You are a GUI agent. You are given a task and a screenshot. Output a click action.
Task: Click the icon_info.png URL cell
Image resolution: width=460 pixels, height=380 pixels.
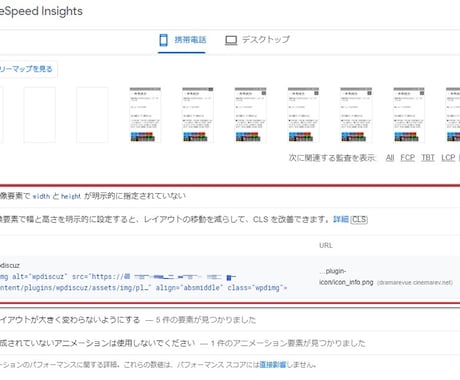[386, 277]
